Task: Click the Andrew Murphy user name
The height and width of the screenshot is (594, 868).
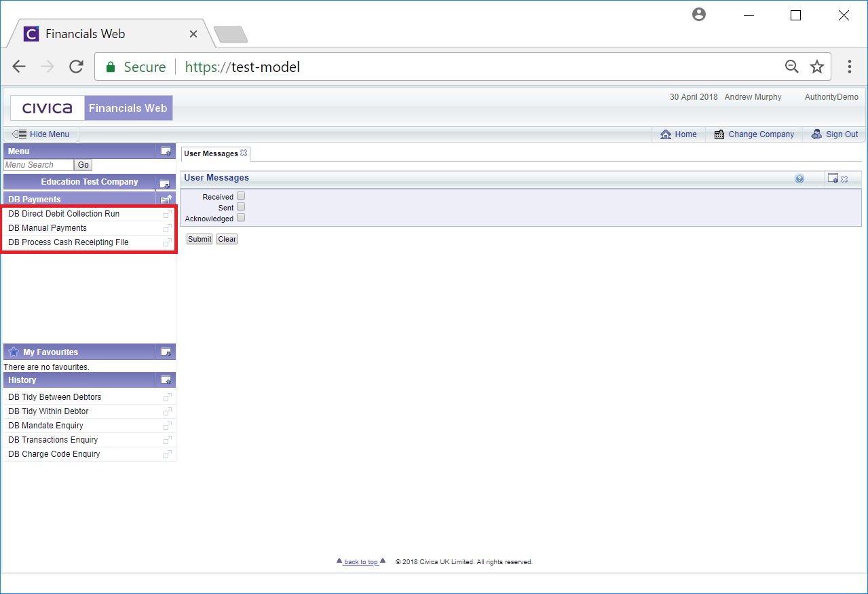Action: [x=753, y=97]
